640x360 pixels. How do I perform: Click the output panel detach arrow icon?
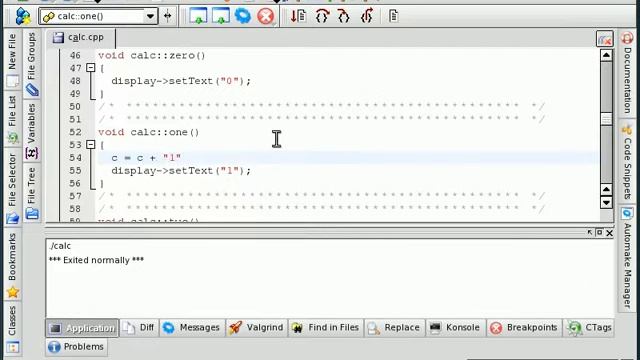click(x=590, y=232)
